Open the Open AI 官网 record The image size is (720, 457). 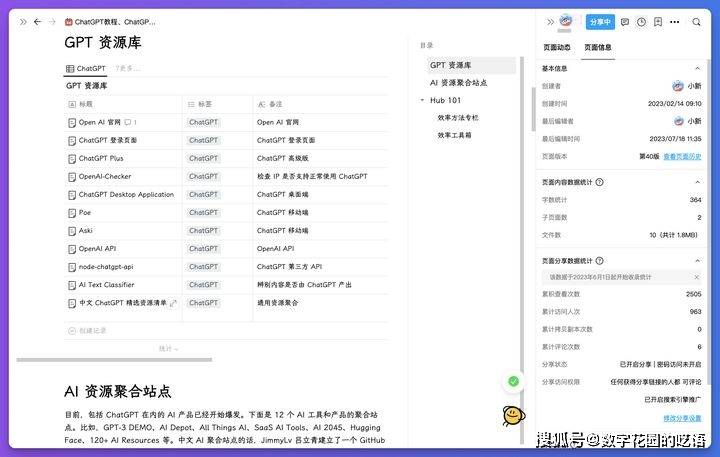[99, 122]
